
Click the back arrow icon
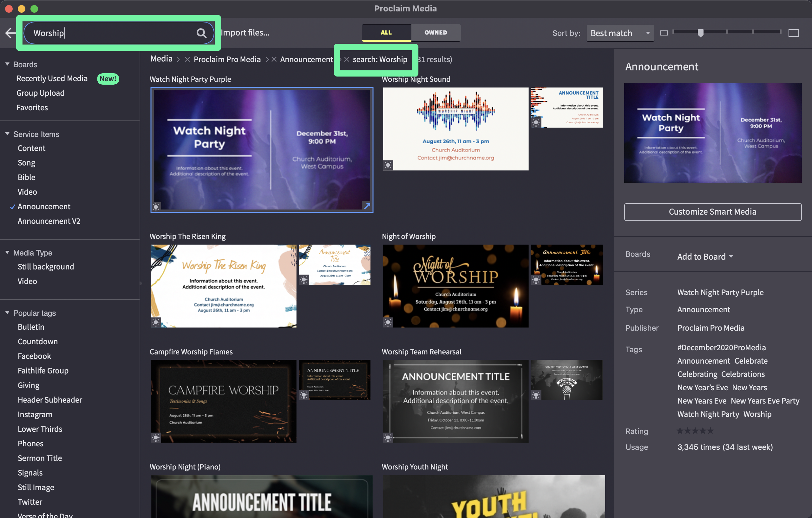[x=11, y=33]
